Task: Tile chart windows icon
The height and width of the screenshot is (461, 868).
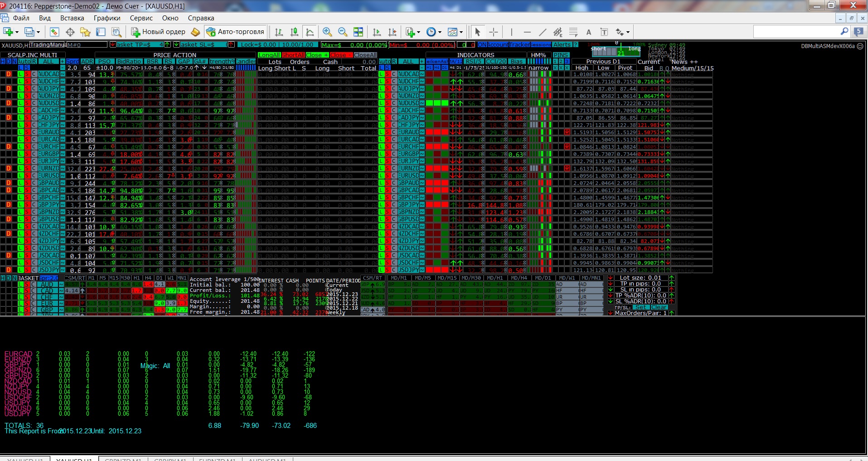Action: point(358,32)
